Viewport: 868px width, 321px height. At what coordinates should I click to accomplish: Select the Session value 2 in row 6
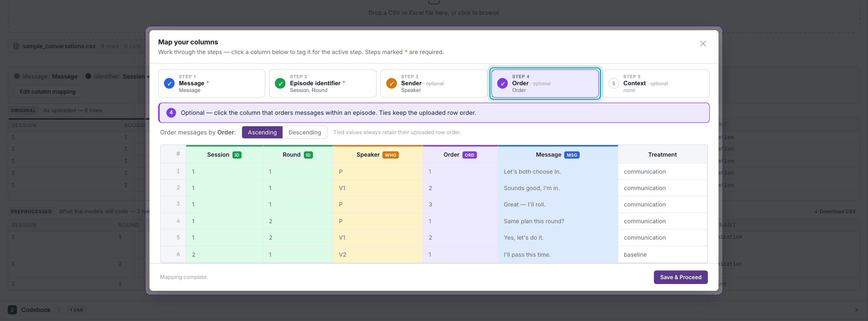click(x=224, y=254)
